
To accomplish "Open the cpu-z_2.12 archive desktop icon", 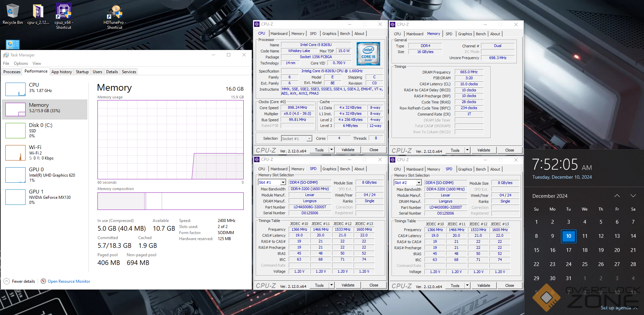I will (x=38, y=11).
